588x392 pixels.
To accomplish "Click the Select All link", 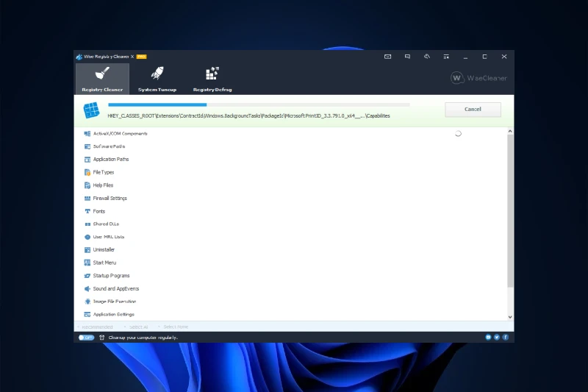I will [138, 327].
